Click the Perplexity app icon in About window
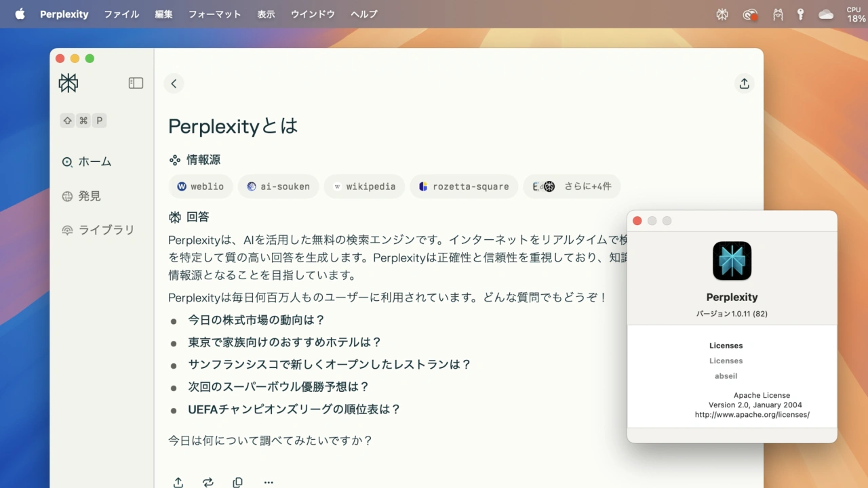868x488 pixels. (x=732, y=261)
